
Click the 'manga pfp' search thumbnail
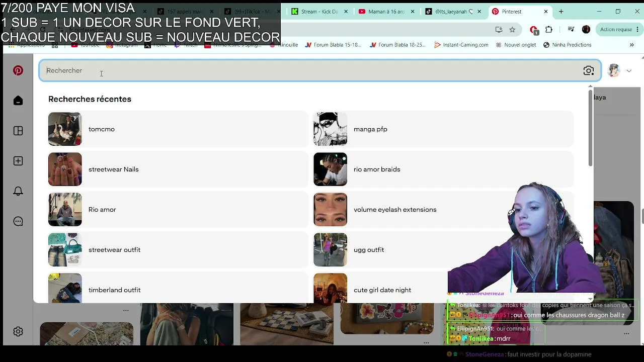pyautogui.click(x=330, y=129)
